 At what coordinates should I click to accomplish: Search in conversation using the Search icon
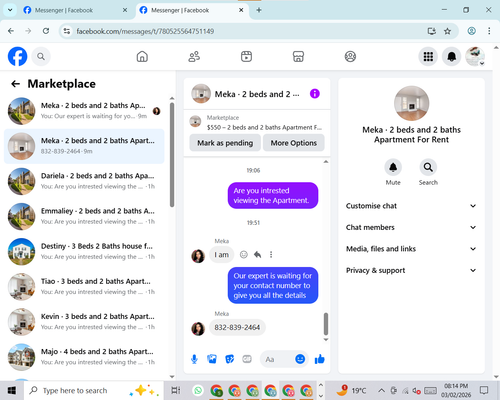click(428, 167)
